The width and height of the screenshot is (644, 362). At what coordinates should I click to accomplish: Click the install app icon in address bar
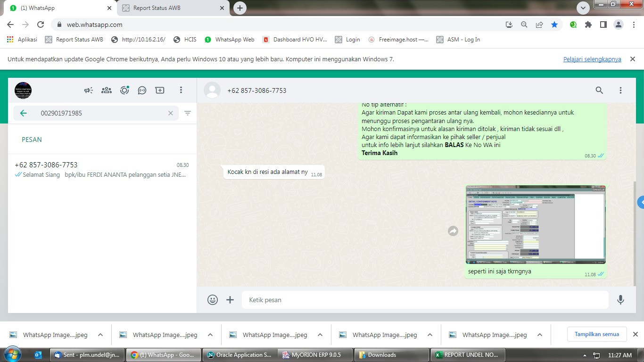509,25
